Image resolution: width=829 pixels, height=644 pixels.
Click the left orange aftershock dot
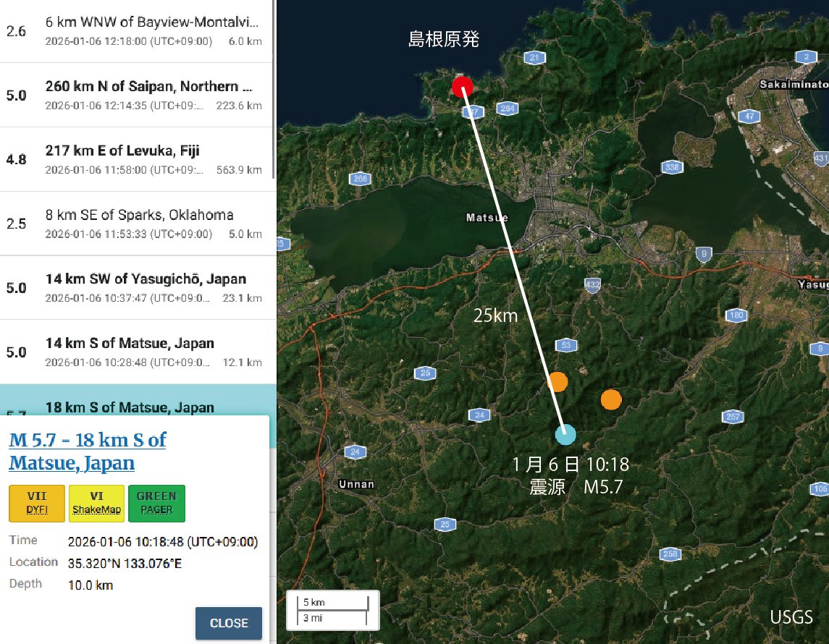pos(557,381)
